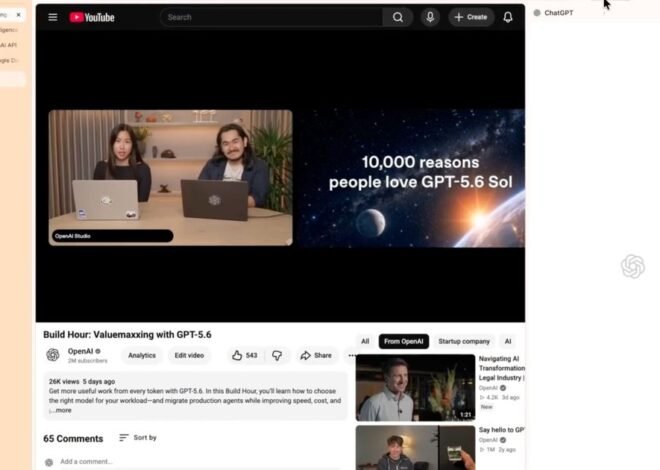Select the From OpenAI chip

(x=403, y=341)
